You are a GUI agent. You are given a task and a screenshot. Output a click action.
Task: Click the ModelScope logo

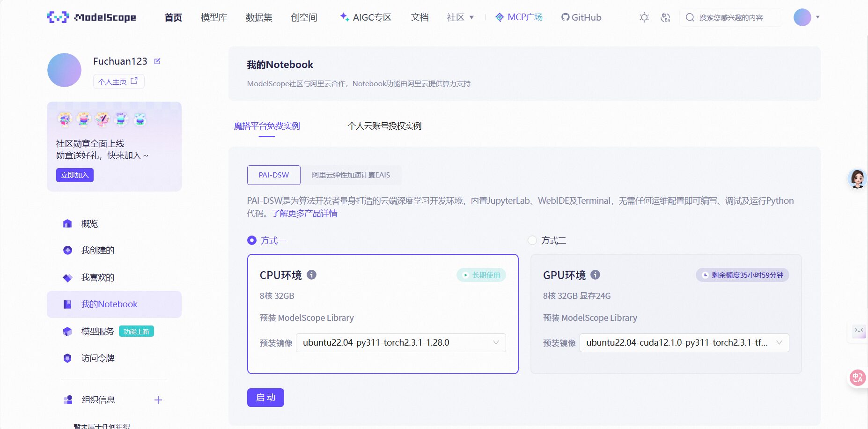click(x=92, y=17)
